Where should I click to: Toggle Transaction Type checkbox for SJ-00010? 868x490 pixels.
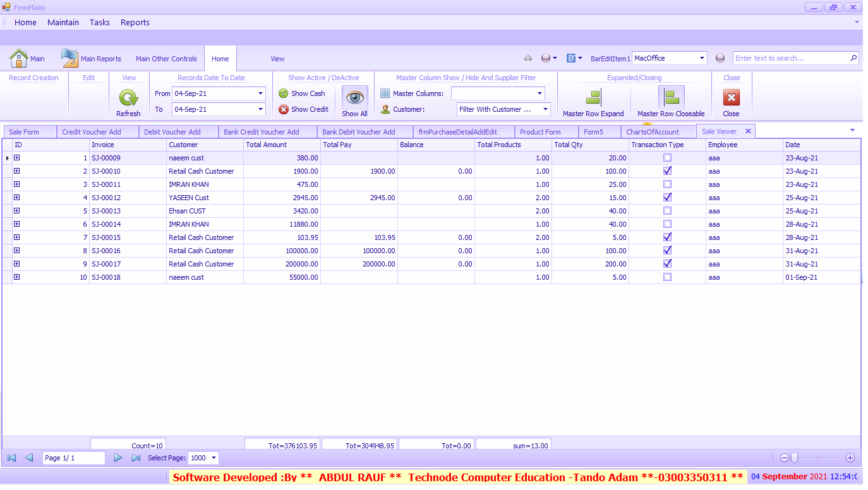pos(667,171)
